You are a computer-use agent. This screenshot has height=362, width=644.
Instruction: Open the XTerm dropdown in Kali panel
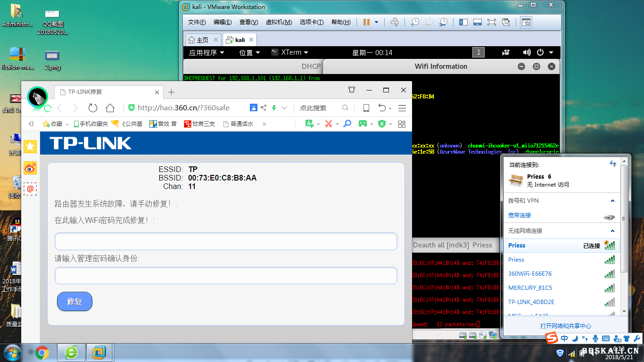[x=289, y=53]
